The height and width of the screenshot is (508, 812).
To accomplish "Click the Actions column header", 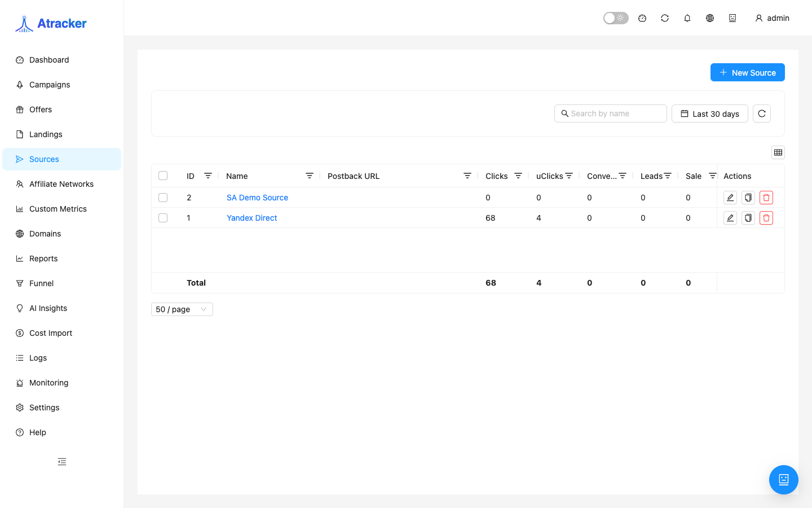I will [738, 176].
